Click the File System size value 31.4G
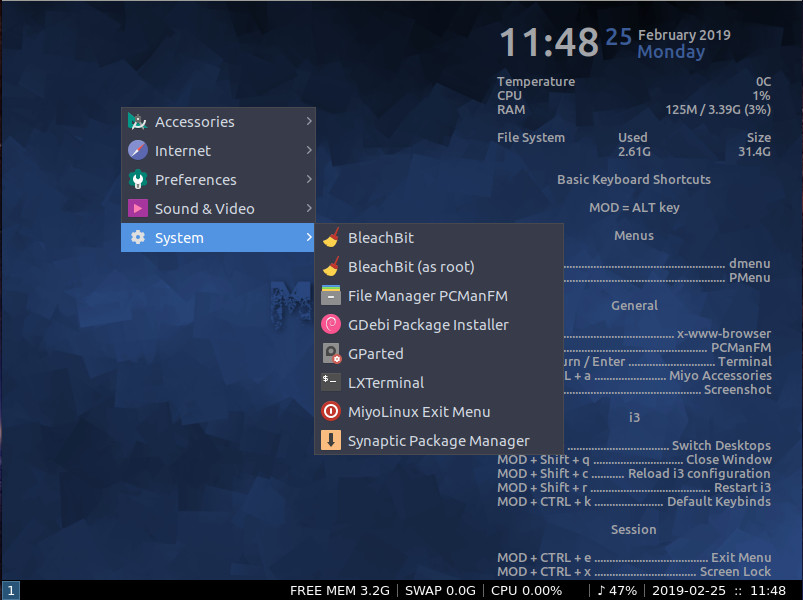 [x=754, y=152]
